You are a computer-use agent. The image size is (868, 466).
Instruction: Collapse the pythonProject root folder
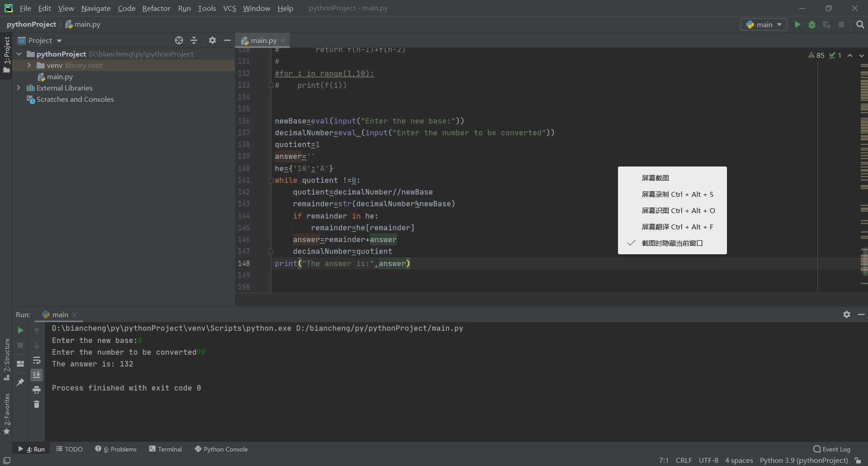coord(19,54)
